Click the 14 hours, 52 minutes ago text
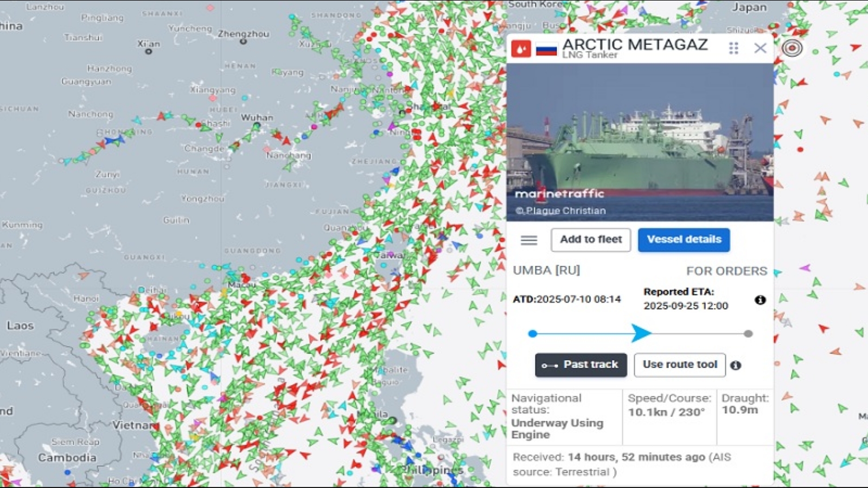 pos(636,457)
